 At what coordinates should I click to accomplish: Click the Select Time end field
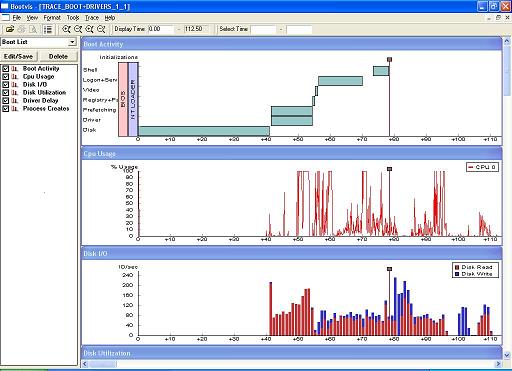pyautogui.click(x=299, y=30)
